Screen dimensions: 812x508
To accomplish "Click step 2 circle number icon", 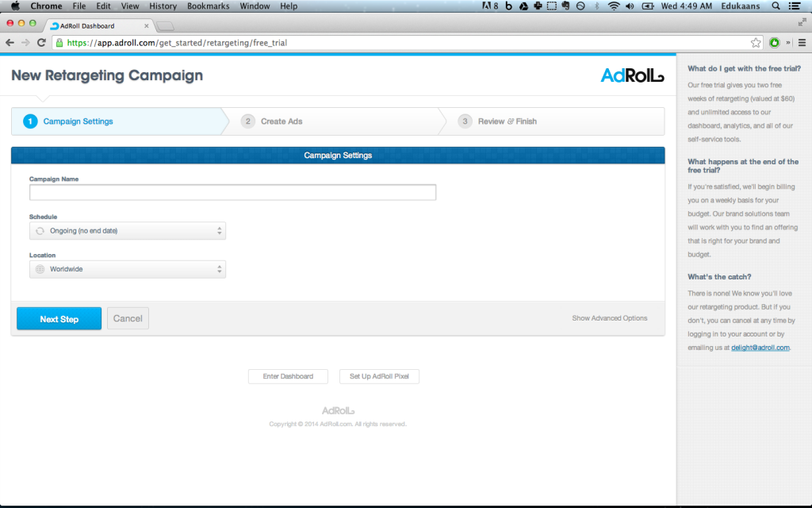I will [x=247, y=121].
